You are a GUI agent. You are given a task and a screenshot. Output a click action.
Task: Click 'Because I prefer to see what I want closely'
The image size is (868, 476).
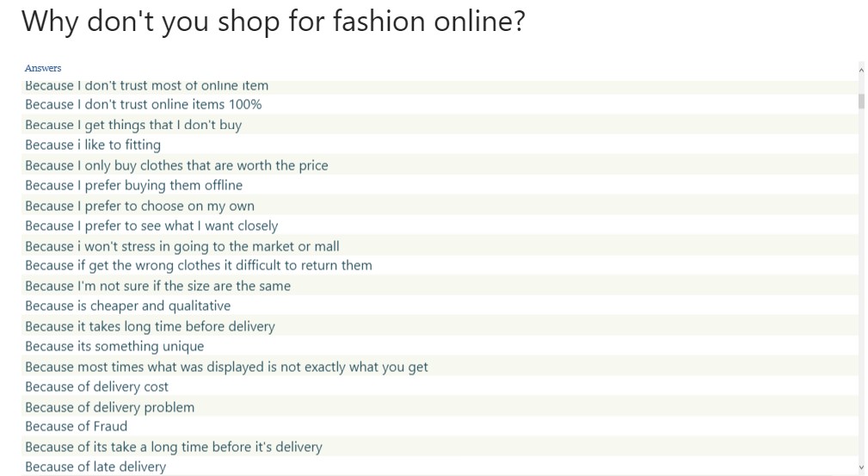coord(151,226)
